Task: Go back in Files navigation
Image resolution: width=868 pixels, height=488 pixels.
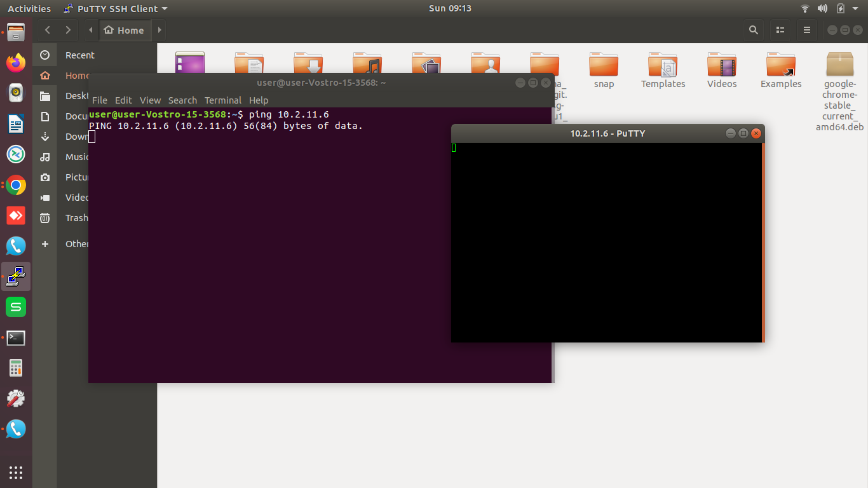Action: click(x=48, y=30)
